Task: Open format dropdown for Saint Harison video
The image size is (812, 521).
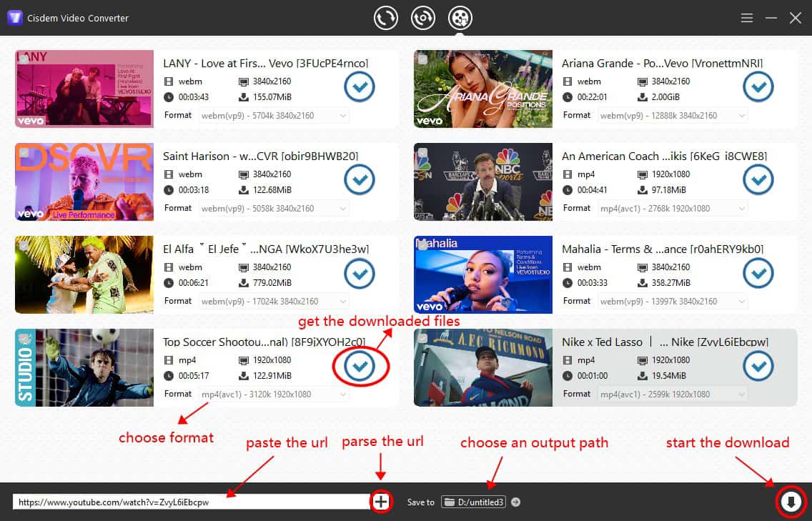Action: pos(274,208)
